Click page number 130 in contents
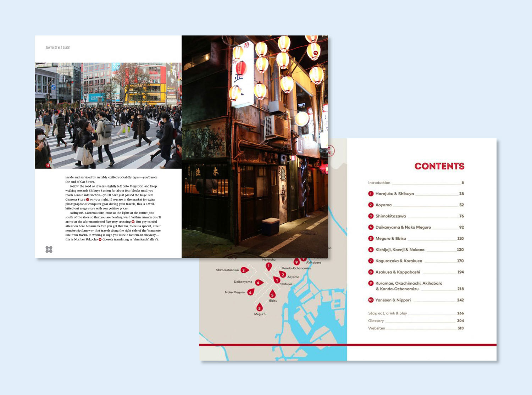Viewport: 532px width, 395px height. [x=460, y=250]
